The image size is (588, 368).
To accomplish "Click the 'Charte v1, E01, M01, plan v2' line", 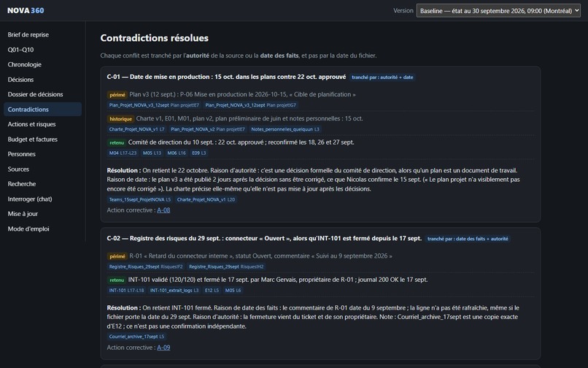I will pyautogui.click(x=249, y=118).
